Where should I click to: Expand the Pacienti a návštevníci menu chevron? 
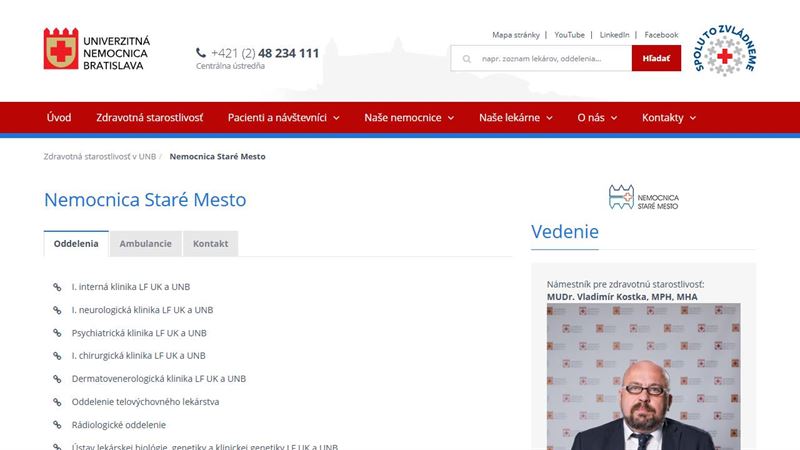click(x=337, y=118)
